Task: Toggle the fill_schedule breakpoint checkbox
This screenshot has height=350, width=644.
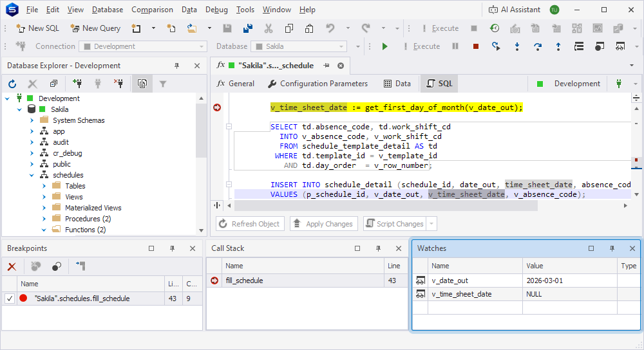Action: click(10, 299)
